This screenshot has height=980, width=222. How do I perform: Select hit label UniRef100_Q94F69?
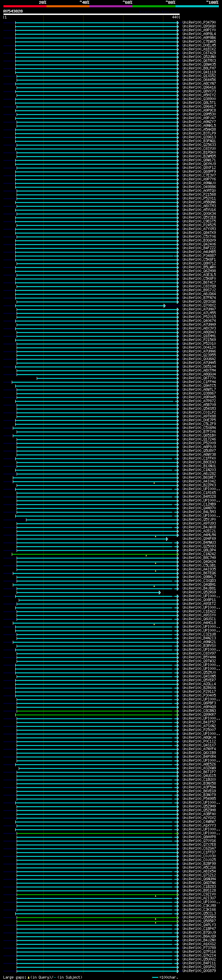(x=199, y=539)
